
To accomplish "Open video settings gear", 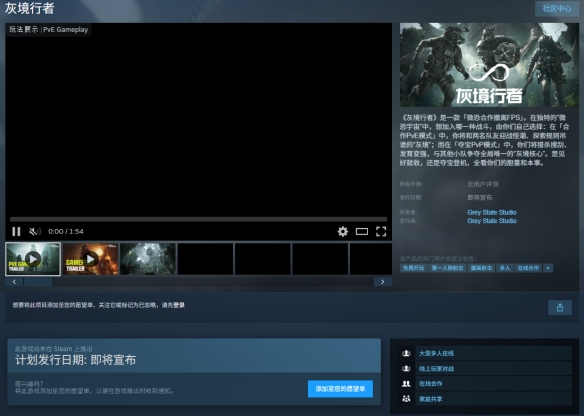I will click(343, 232).
